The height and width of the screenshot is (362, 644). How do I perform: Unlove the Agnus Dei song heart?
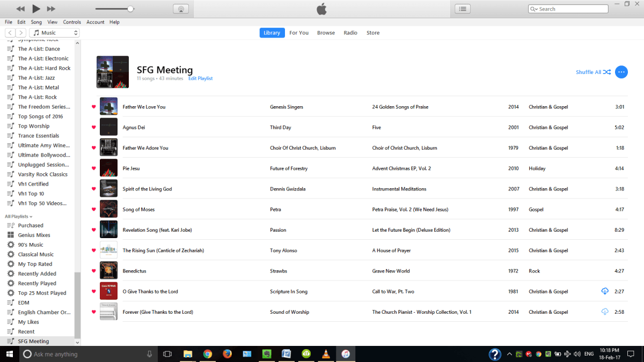(93, 127)
